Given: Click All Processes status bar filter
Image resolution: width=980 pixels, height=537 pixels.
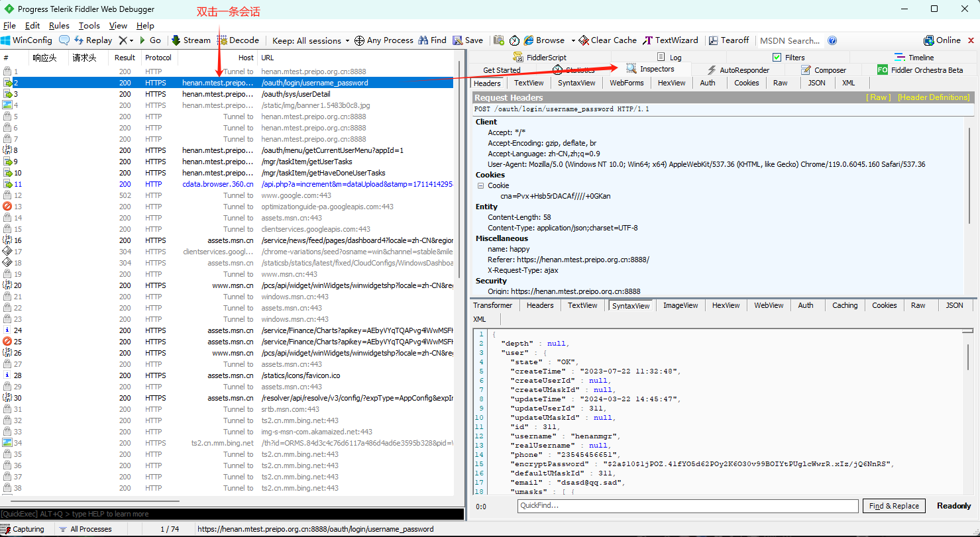Looking at the screenshot, I should tap(85, 529).
